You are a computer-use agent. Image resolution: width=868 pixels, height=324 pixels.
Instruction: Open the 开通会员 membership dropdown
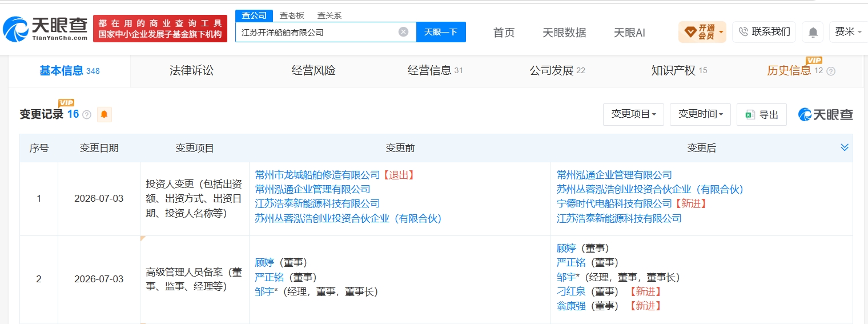[702, 32]
